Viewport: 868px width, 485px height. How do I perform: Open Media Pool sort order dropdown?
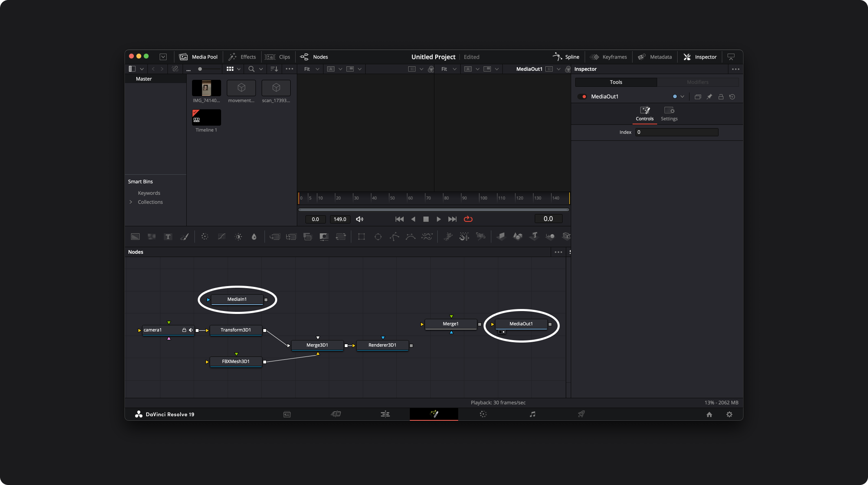tap(274, 69)
